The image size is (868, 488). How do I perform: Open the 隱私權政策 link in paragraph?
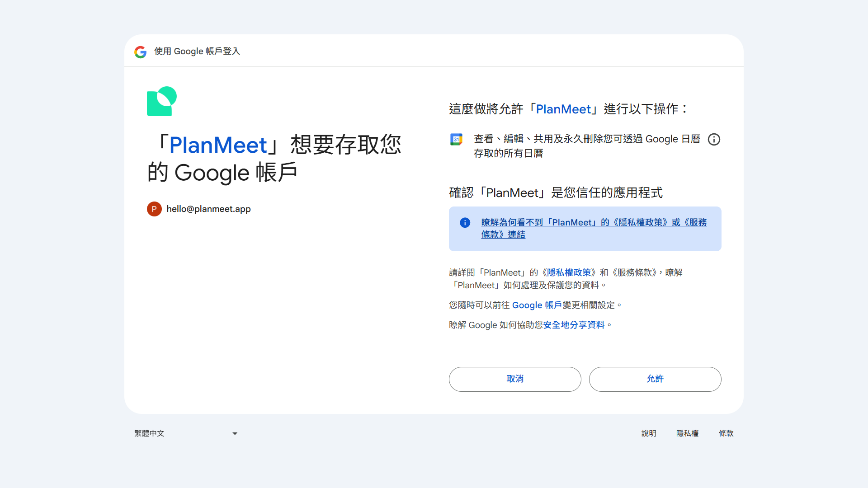coord(569,272)
